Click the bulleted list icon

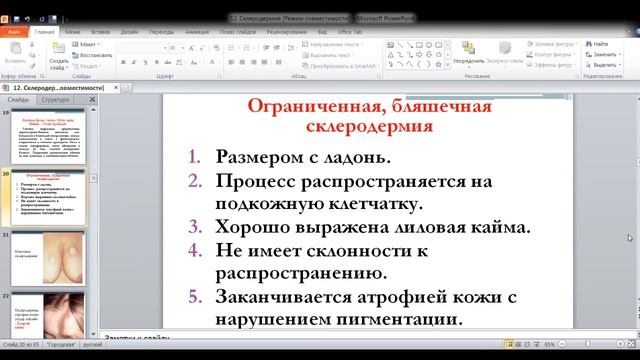pyautogui.click(x=232, y=48)
